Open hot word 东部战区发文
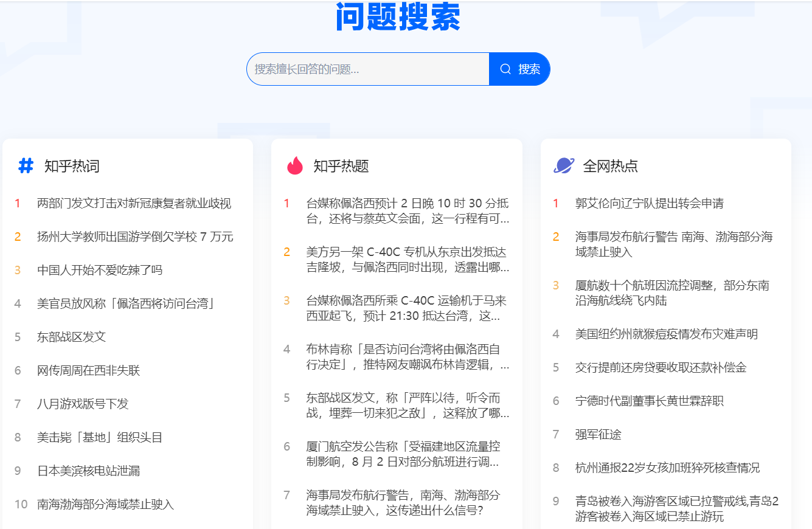 pos(71,337)
